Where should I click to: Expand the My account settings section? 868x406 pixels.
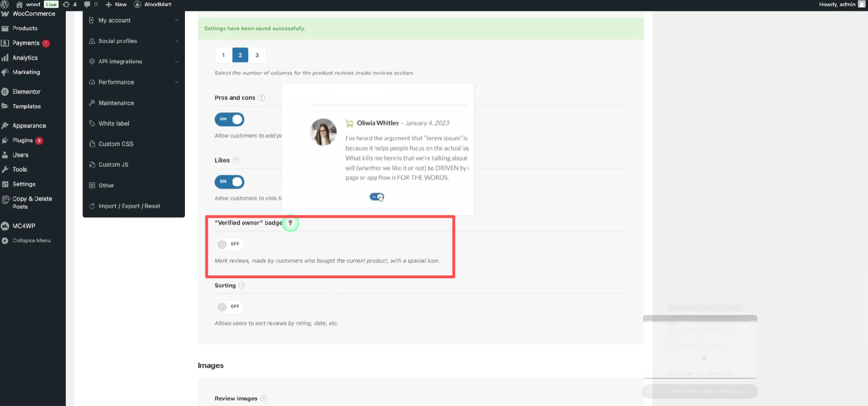(x=133, y=20)
